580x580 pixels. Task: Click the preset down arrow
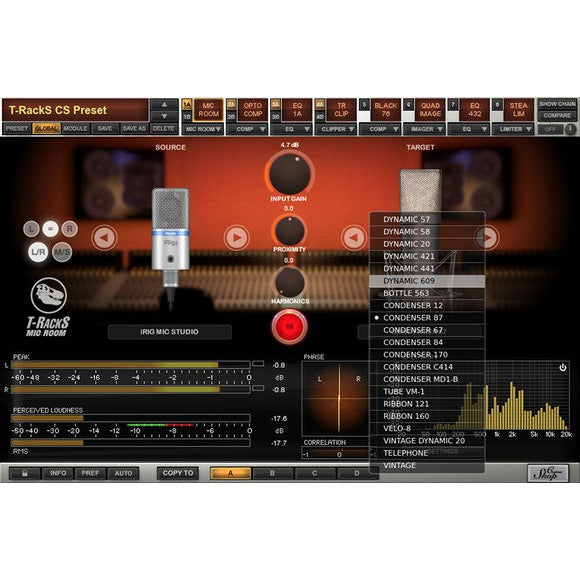pyautogui.click(x=164, y=116)
